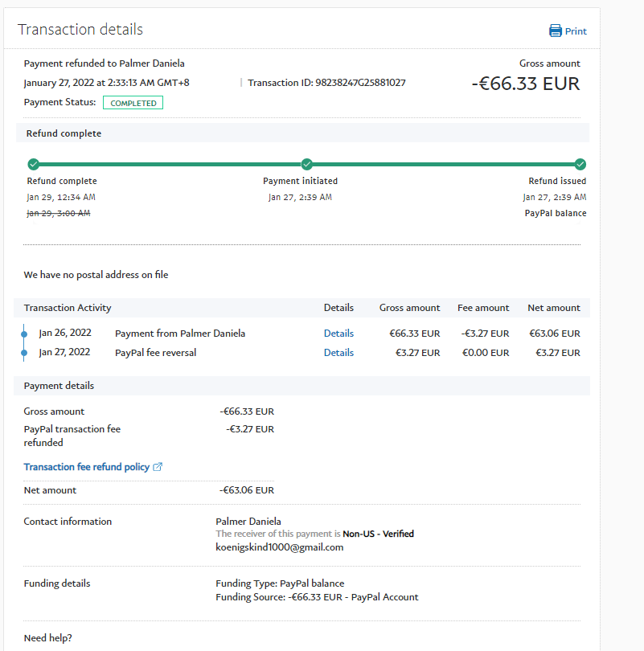644x651 pixels.
Task: Open the Transaction fee refund policy link
Action: pyautogui.click(x=87, y=467)
